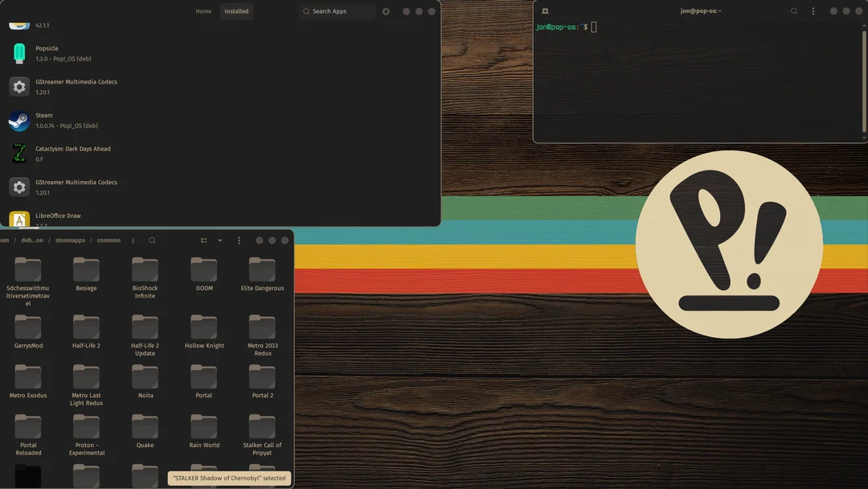Viewport: 868px width, 489px height.
Task: Click 'common' in the Files breadcrumb path
Action: (x=108, y=240)
